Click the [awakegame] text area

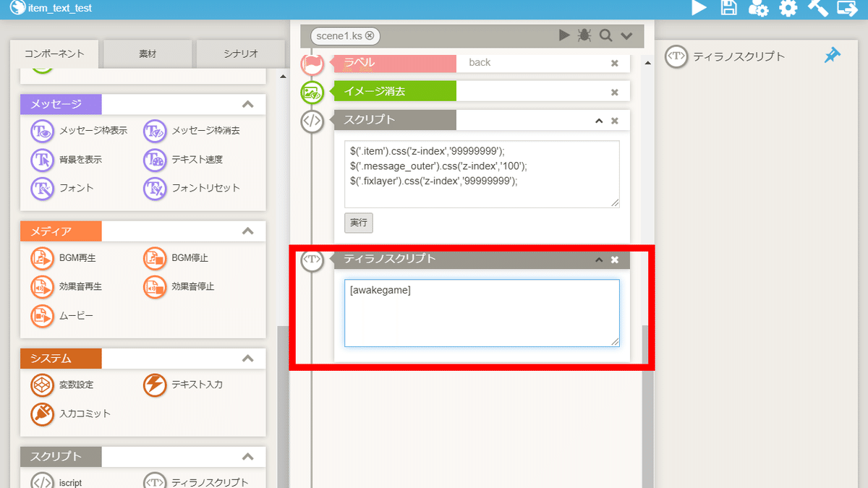click(482, 313)
